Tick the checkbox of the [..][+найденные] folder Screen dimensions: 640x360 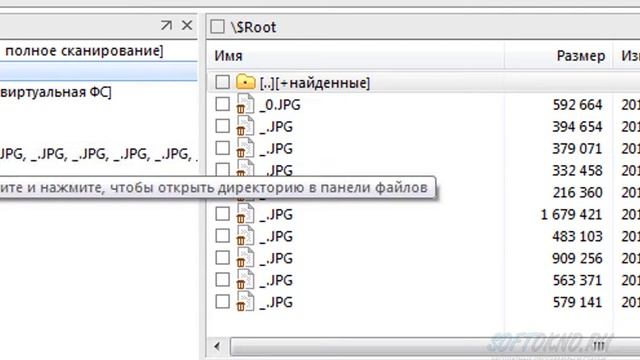pos(222,82)
